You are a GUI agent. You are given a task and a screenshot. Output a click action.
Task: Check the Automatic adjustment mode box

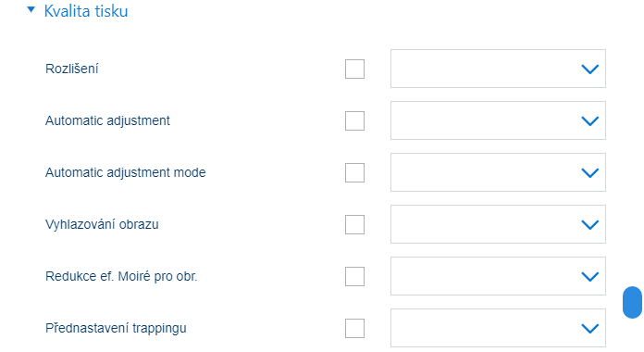tap(355, 172)
